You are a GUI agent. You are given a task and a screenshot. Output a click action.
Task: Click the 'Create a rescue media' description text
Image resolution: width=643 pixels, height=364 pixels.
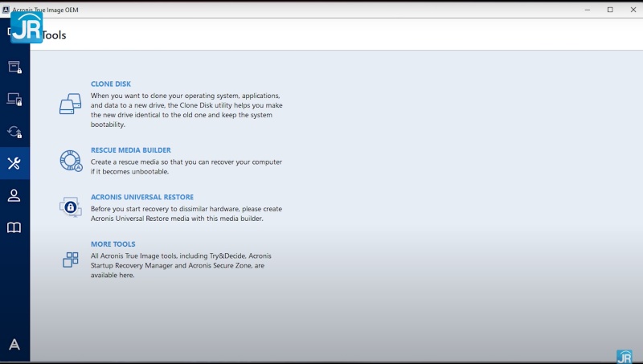click(x=186, y=167)
